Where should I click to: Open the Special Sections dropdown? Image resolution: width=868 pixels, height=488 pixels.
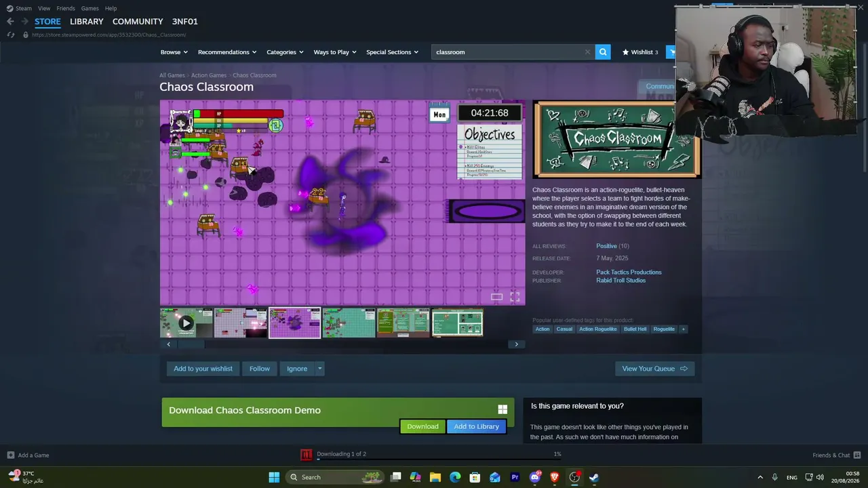[x=393, y=52]
